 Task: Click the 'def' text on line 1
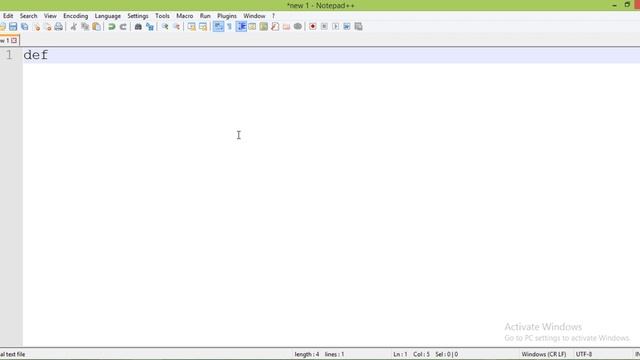click(x=36, y=55)
